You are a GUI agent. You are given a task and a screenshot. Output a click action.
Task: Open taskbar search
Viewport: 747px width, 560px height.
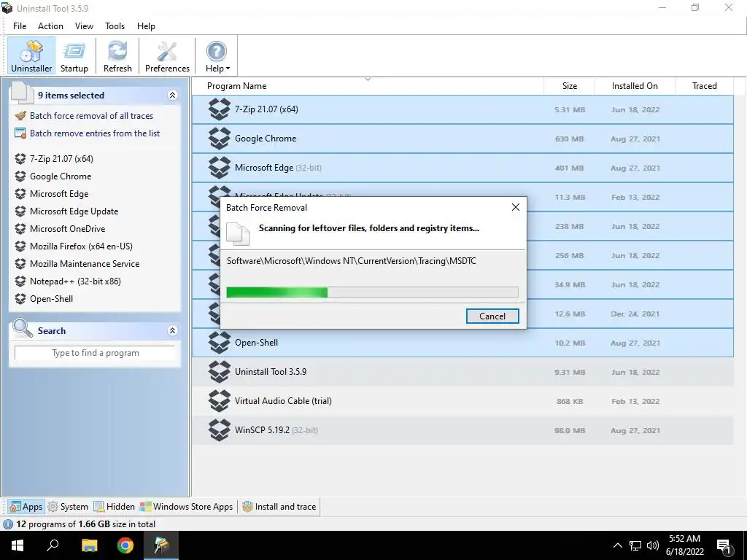(53, 545)
